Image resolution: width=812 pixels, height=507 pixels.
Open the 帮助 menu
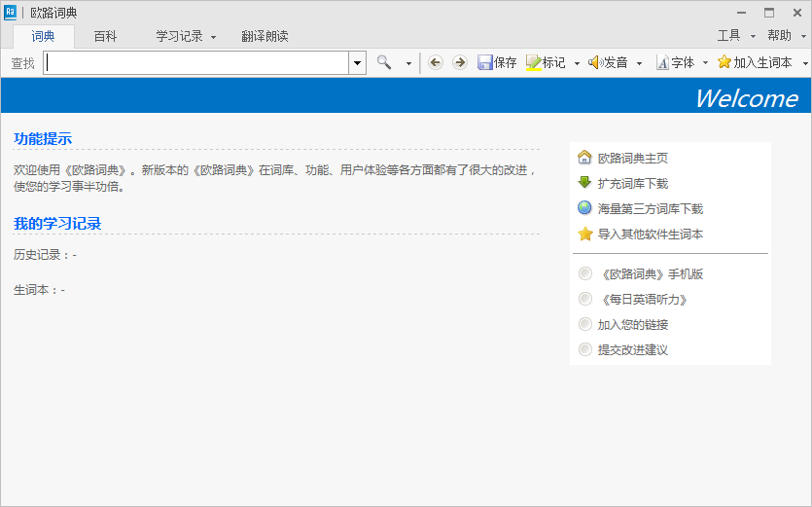pos(779,36)
